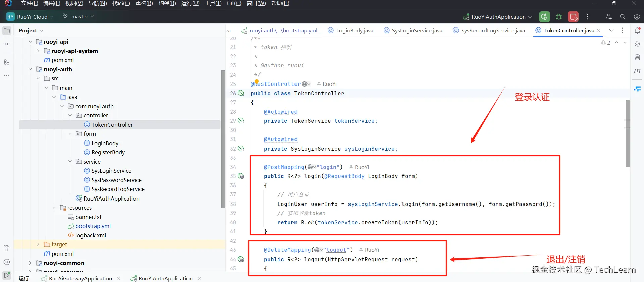
Task: Open the RuoYiAuthApplication run configuration dropdown
Action: [497, 17]
